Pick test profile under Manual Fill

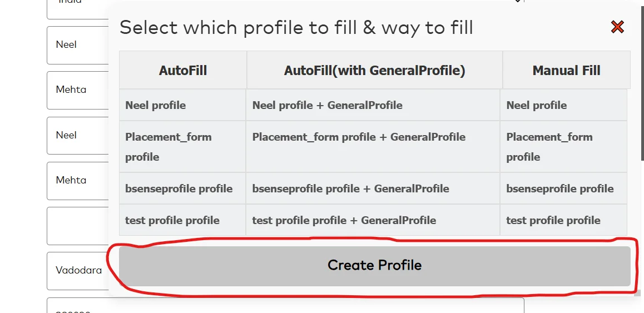tap(553, 220)
